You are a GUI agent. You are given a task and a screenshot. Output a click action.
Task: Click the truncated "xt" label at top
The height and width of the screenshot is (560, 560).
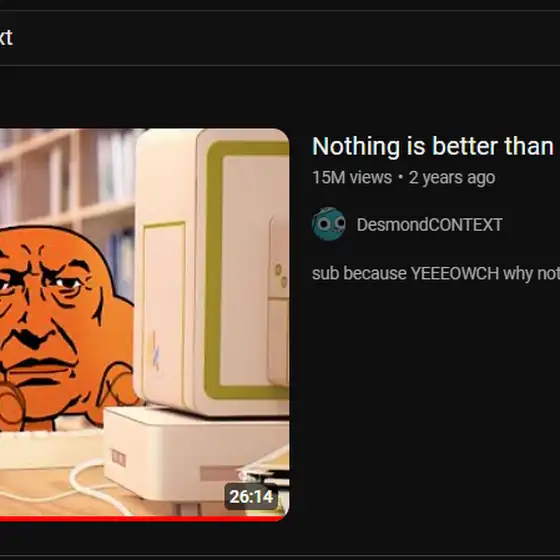pos(6,38)
